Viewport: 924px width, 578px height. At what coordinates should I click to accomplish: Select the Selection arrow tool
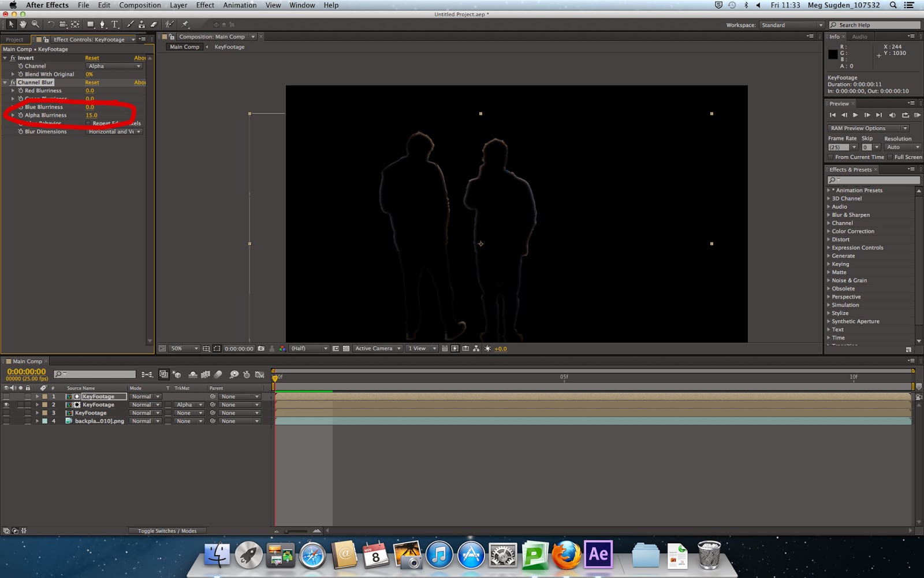pyautogui.click(x=11, y=24)
